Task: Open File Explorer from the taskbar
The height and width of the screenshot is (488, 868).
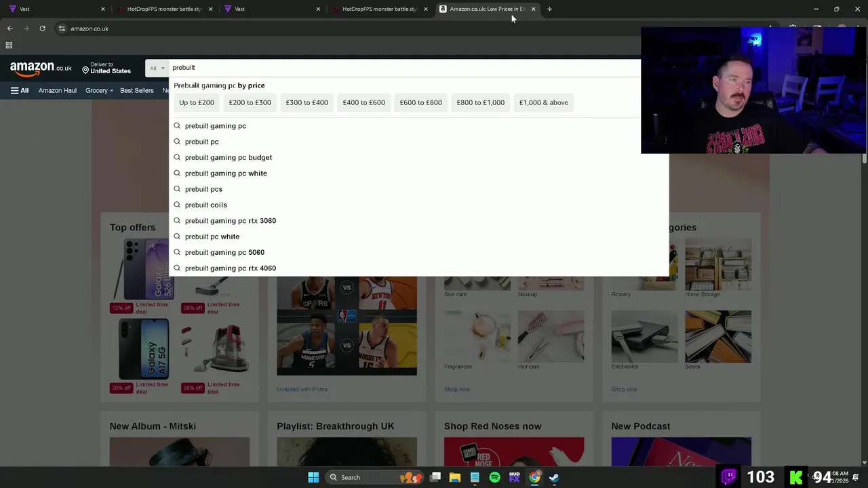Action: (455, 477)
